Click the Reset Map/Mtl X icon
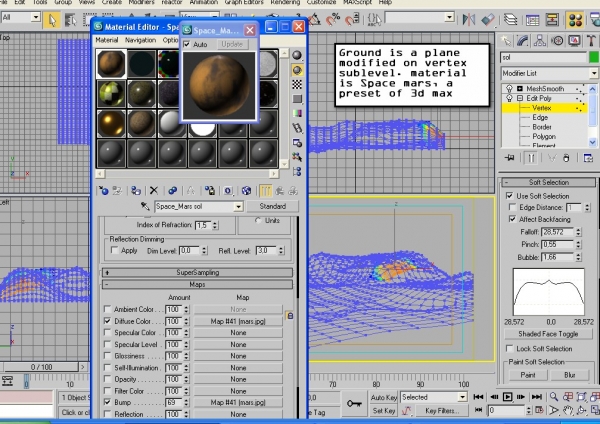600x424 pixels. (154, 191)
